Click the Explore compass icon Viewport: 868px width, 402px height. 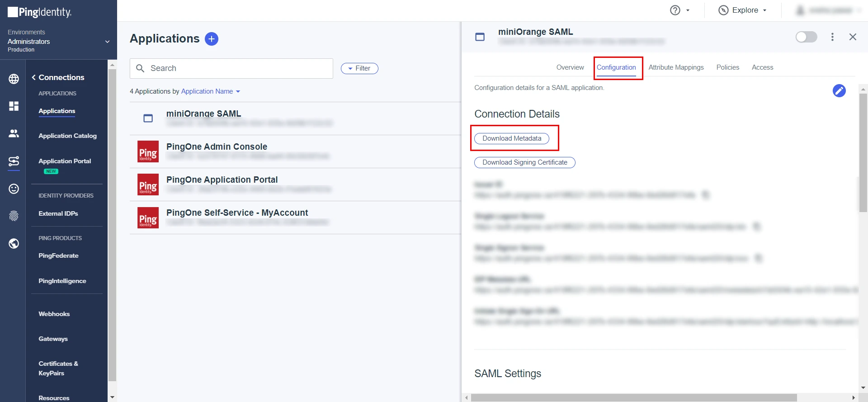pos(723,10)
